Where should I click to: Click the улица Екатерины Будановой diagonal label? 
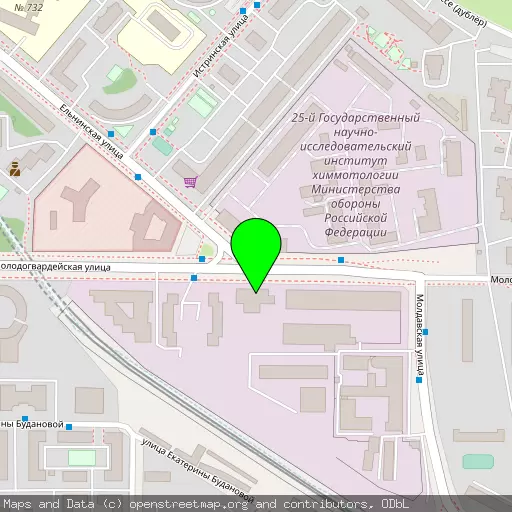click(198, 471)
